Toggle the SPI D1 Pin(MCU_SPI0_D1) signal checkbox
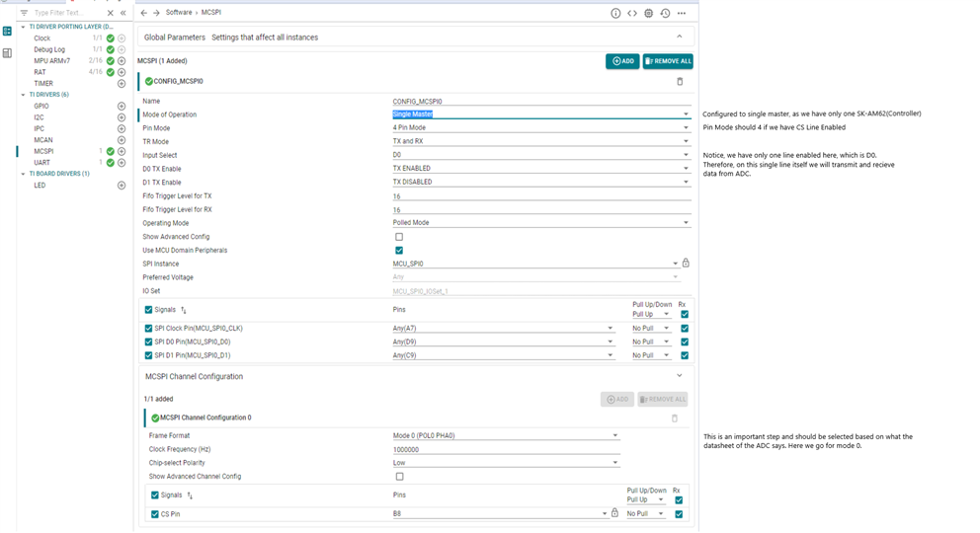 (148, 355)
